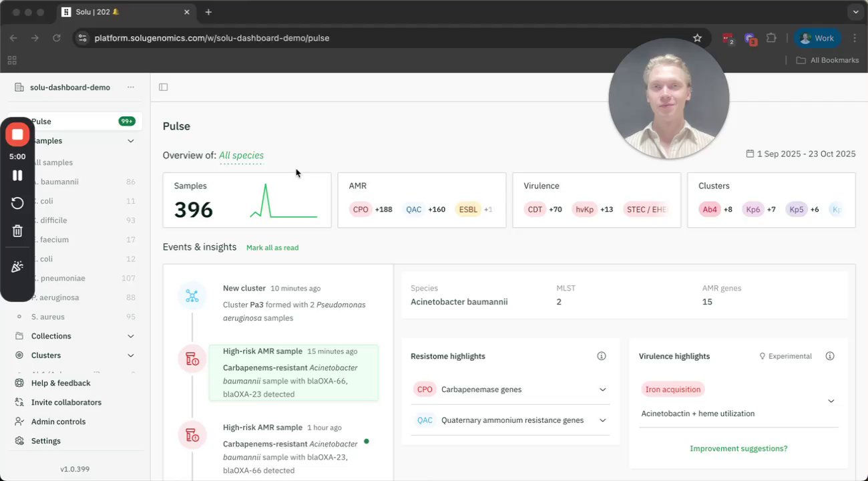Open site information icon in address bar

click(x=82, y=38)
